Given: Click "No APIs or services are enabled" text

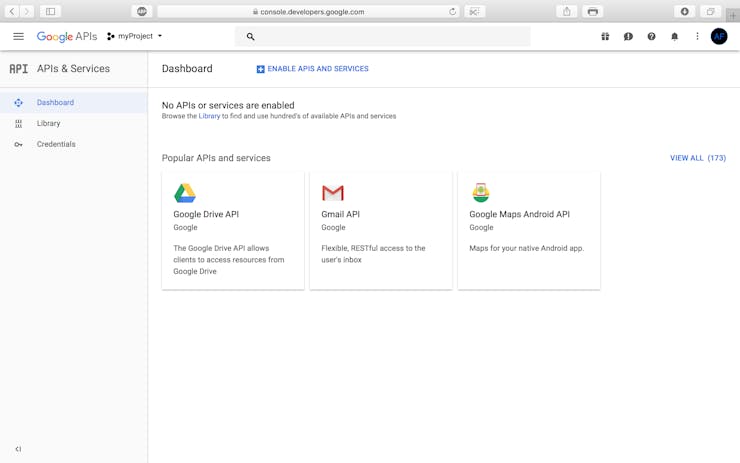Looking at the screenshot, I should [228, 105].
